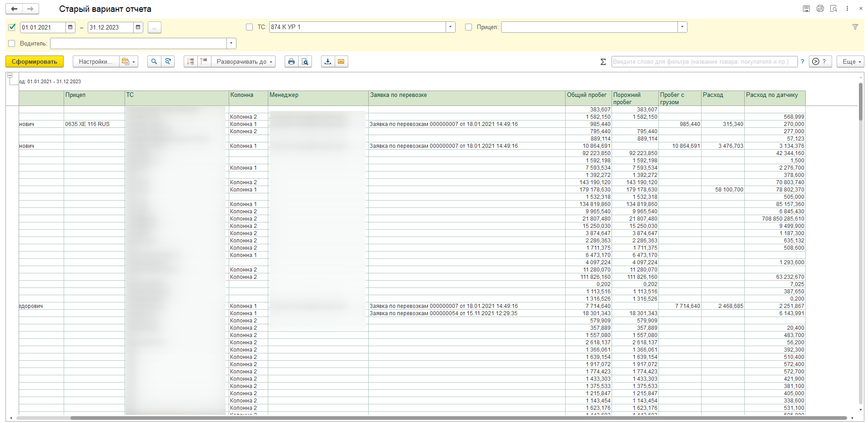868x423 pixels.
Task: Click the Прицеп column header
Action: point(94,98)
